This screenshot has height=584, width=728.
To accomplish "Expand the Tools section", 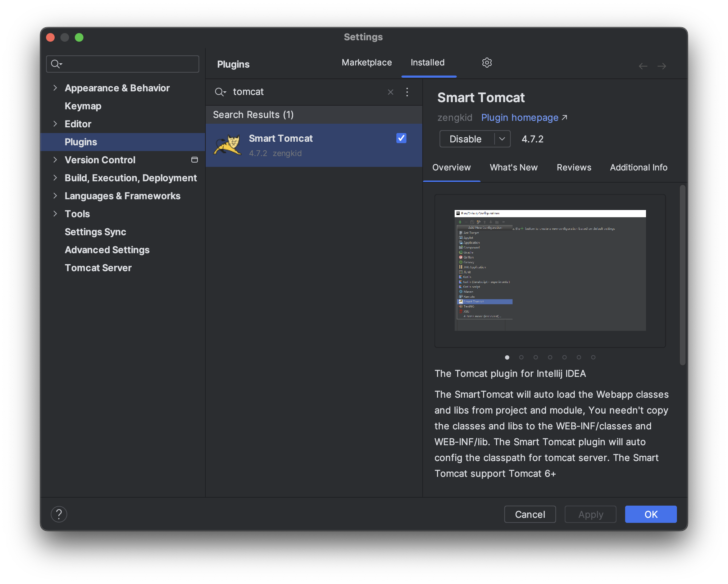I will click(55, 214).
